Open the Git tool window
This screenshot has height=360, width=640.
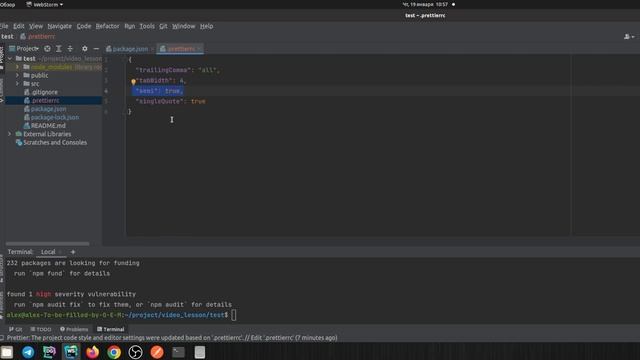16,329
